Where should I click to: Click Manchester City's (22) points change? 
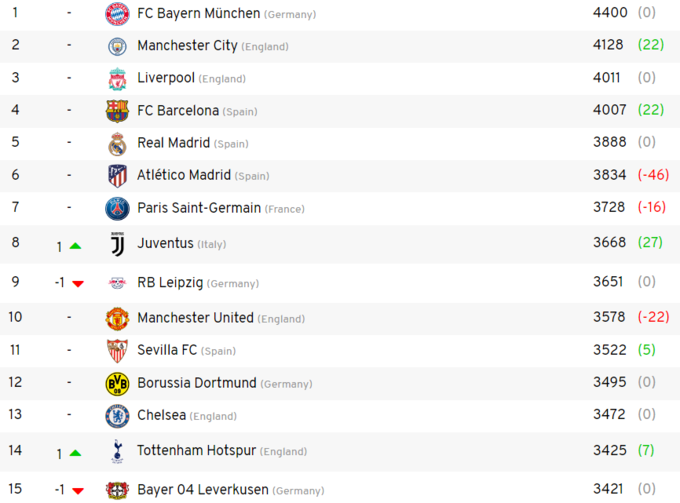pyautogui.click(x=651, y=45)
